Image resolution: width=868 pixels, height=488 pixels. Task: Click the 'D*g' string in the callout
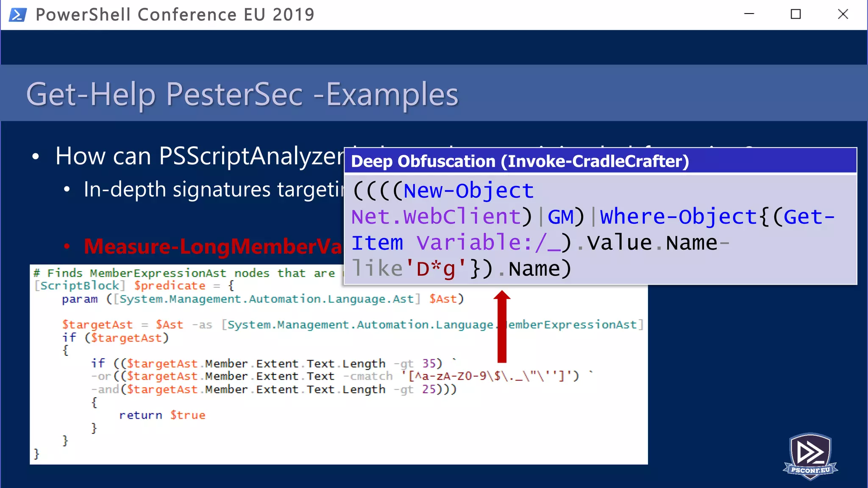coord(436,269)
